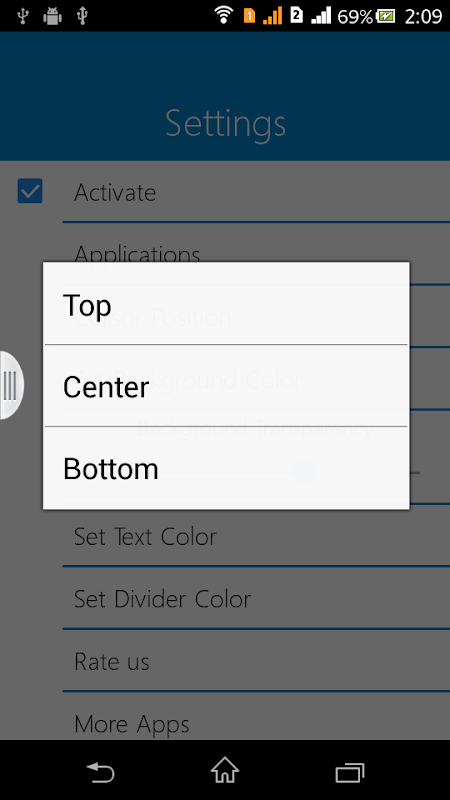Tap the Rate us entry
This screenshot has width=450, height=800.
pyautogui.click(x=256, y=662)
